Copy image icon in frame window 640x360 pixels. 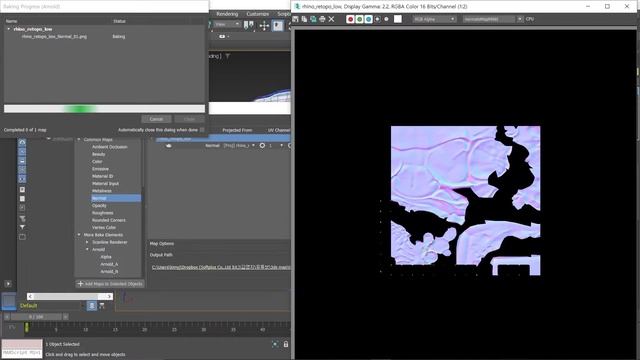[x=304, y=19]
